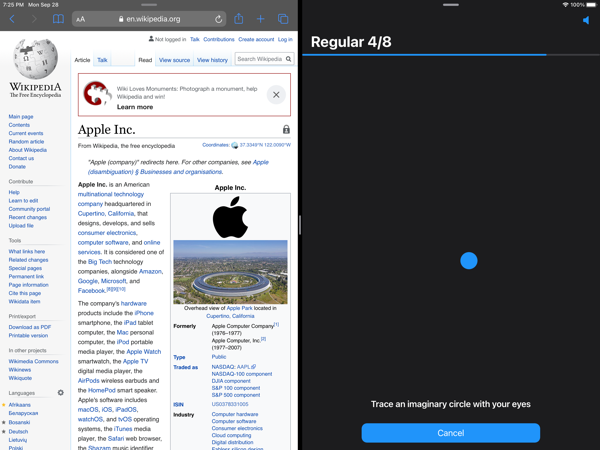Close the Wiki Loves Monuments banner

(x=276, y=95)
